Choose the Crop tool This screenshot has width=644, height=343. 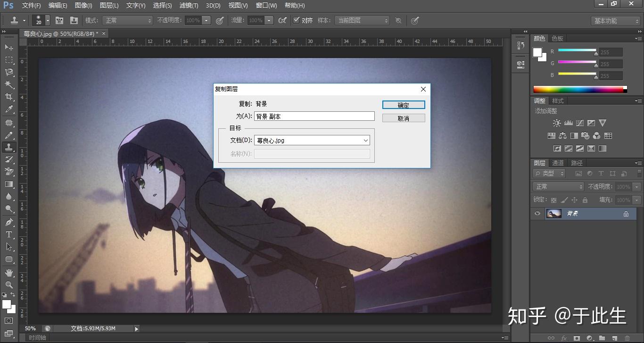[9, 97]
